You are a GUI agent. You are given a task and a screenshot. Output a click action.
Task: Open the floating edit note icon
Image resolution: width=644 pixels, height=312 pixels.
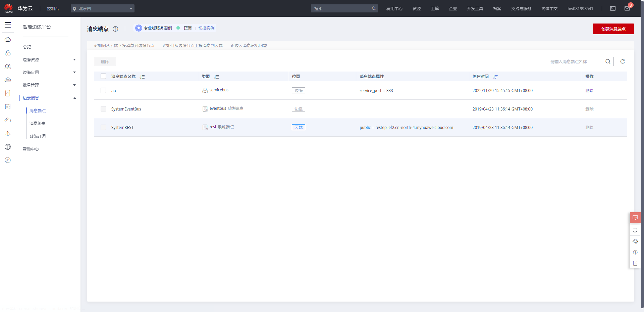tap(635, 263)
